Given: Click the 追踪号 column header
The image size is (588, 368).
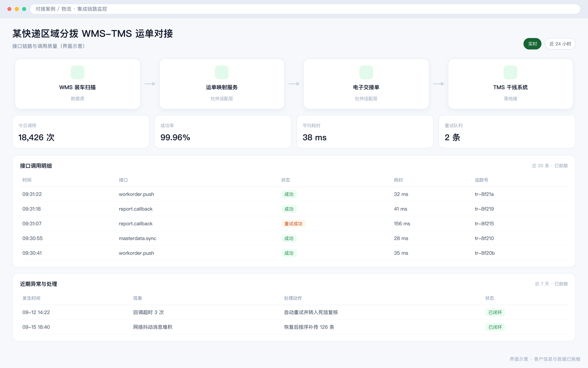Looking at the screenshot, I should pyautogui.click(x=481, y=180).
